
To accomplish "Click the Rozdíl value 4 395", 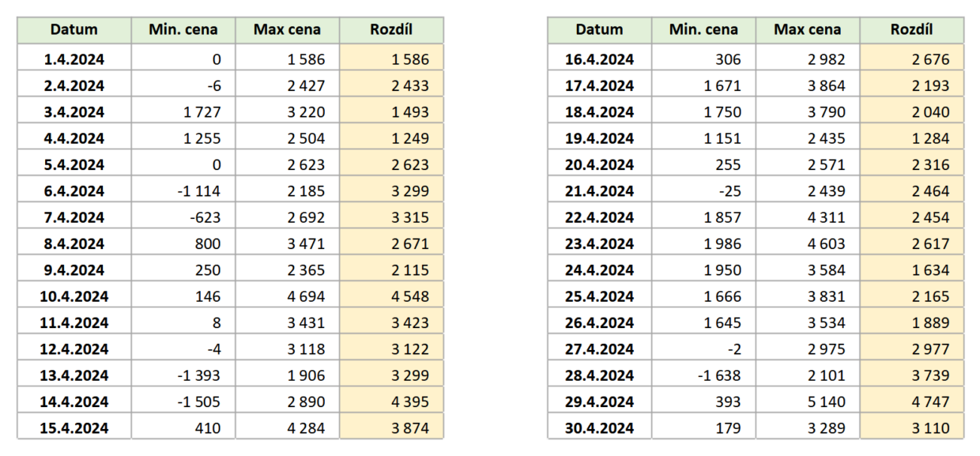I will 409,402.
